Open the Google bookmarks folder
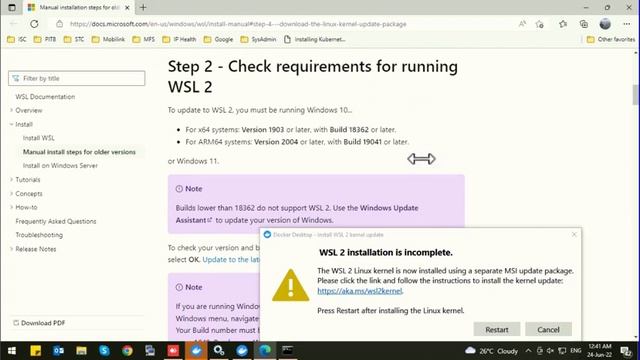The height and width of the screenshot is (360, 640). tap(218, 39)
